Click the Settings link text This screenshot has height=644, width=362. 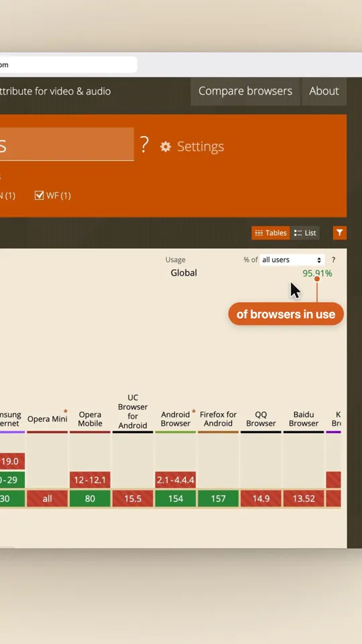(200, 147)
